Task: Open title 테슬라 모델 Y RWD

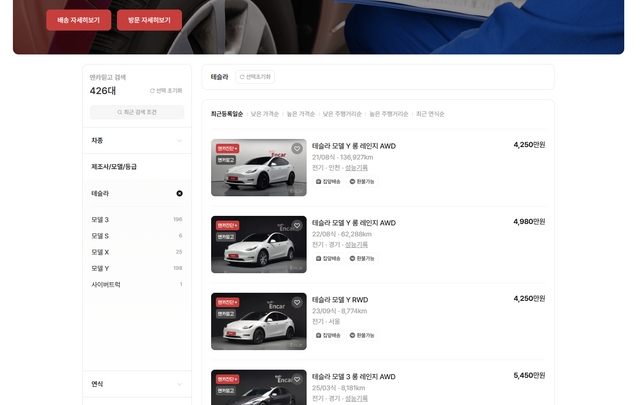Action: click(340, 300)
